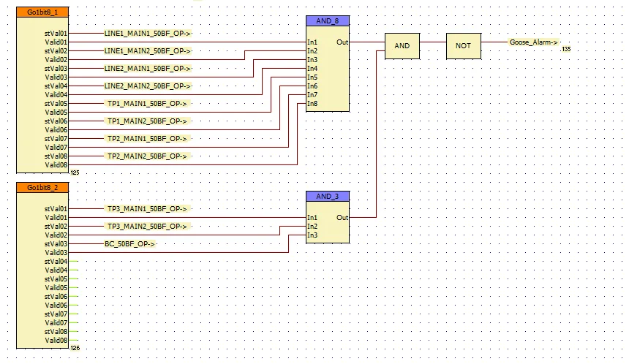The width and height of the screenshot is (629, 364).
Task: Click the In2 pin of AND_3
Action: (312, 227)
